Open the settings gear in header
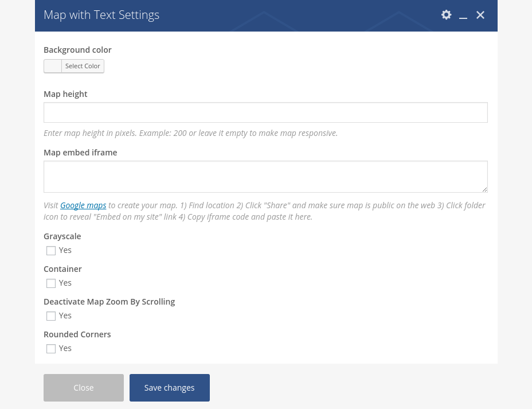The height and width of the screenshot is (409, 532). [446, 15]
